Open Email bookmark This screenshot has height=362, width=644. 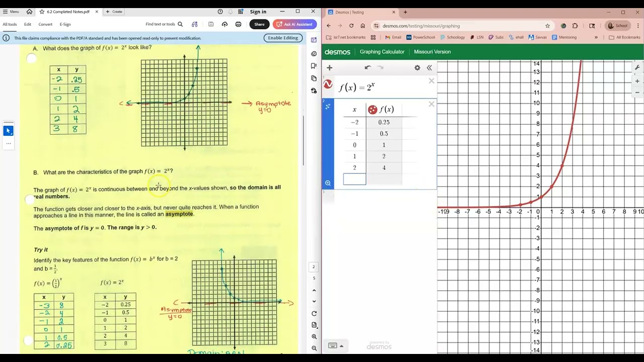[x=393, y=37]
